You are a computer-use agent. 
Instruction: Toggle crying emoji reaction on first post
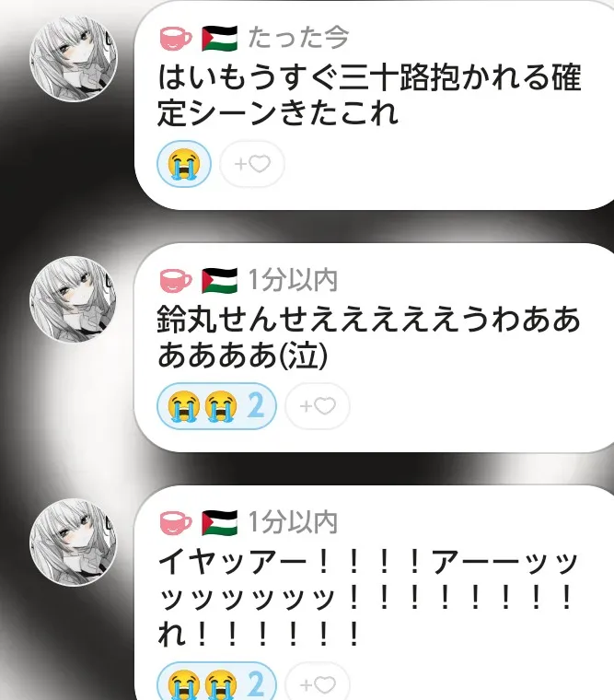[x=184, y=164]
